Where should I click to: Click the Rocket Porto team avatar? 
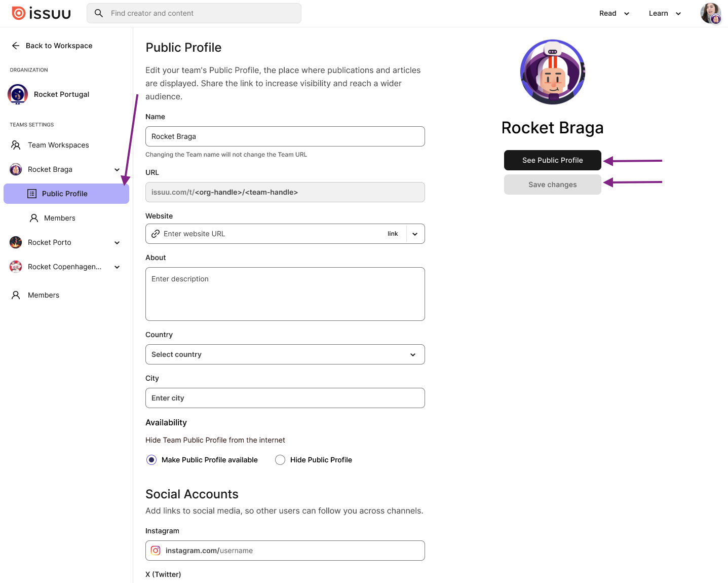coord(16,242)
